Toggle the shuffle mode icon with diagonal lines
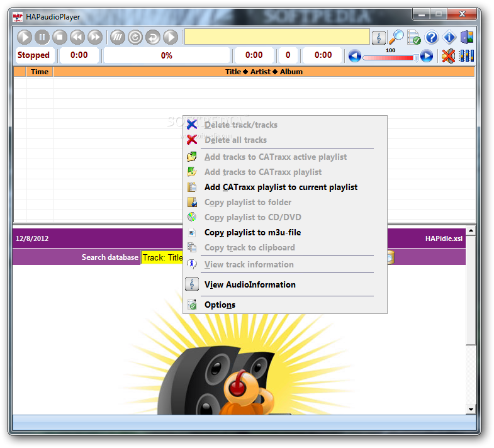 coord(118,38)
